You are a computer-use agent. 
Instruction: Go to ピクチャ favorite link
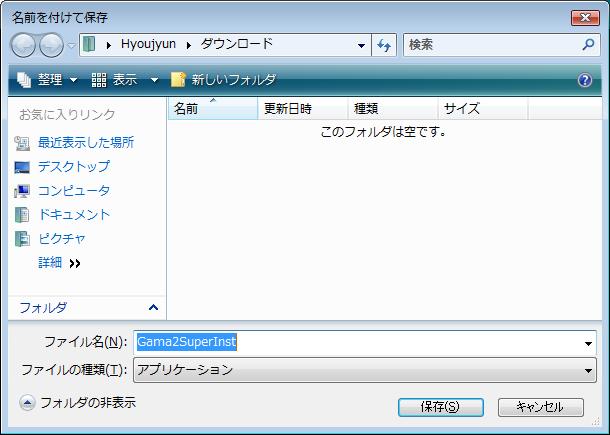[x=61, y=239]
